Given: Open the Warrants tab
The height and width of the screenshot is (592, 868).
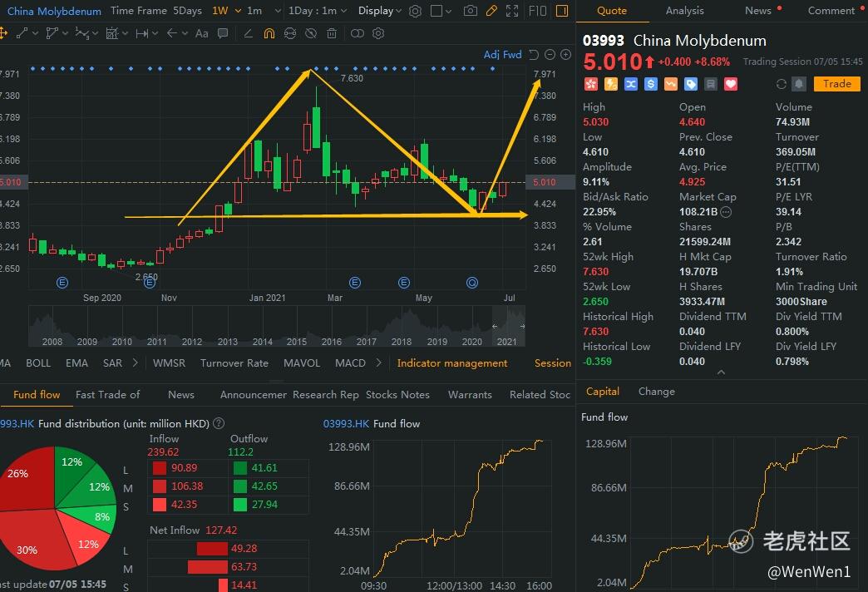Looking at the screenshot, I should (x=470, y=394).
